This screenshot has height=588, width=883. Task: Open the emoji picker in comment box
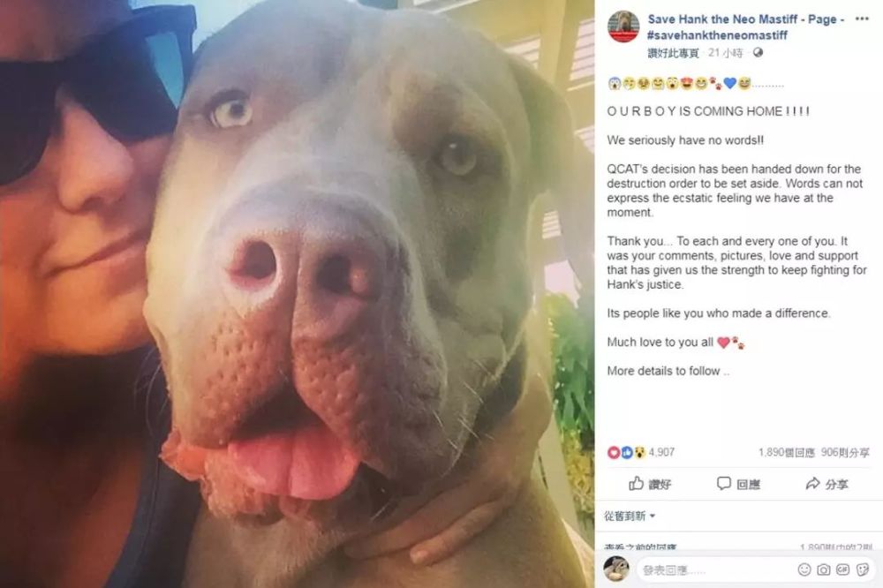(x=804, y=569)
